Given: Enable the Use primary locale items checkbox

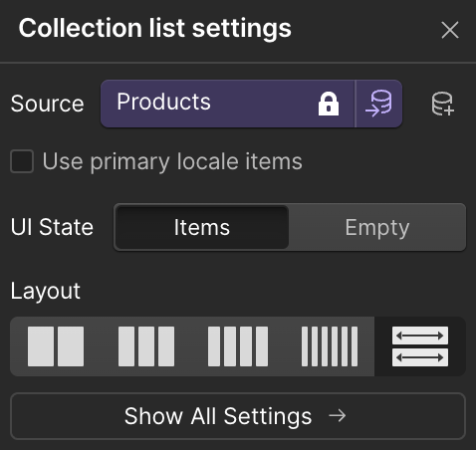Looking at the screenshot, I should pos(22,161).
